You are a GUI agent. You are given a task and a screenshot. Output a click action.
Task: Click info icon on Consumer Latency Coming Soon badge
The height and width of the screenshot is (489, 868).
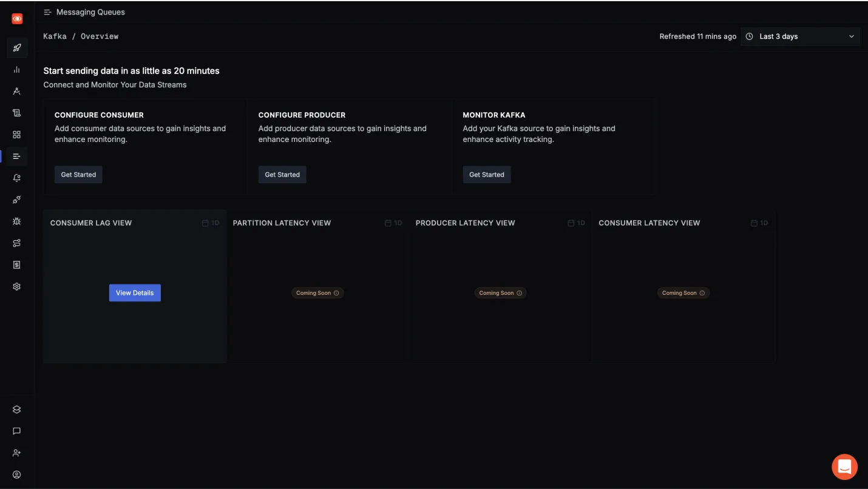702,293
